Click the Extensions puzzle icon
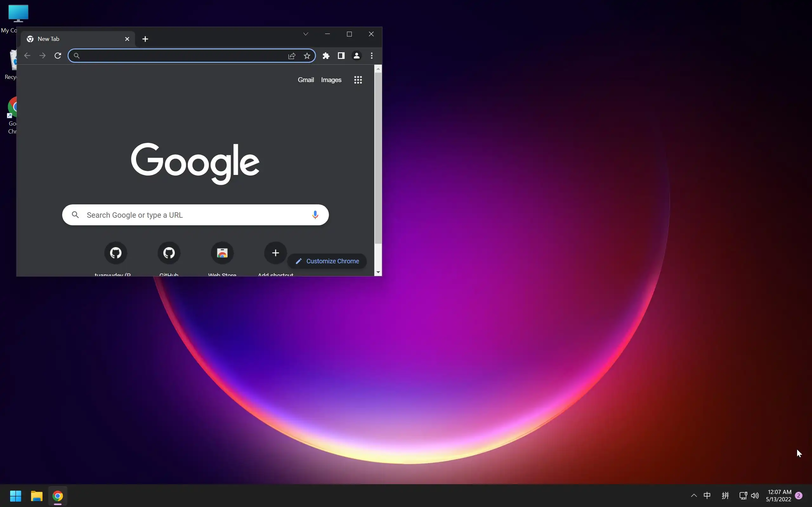 pyautogui.click(x=326, y=56)
